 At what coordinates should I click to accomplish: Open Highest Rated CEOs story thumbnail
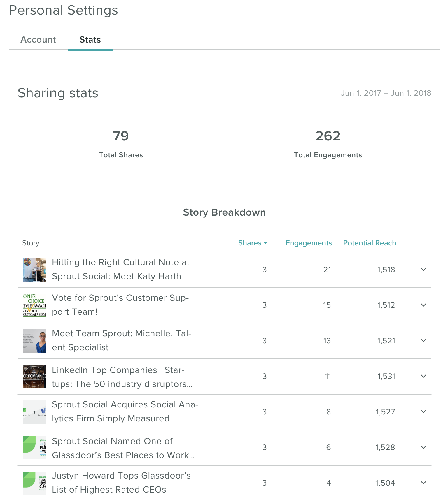coord(34,483)
